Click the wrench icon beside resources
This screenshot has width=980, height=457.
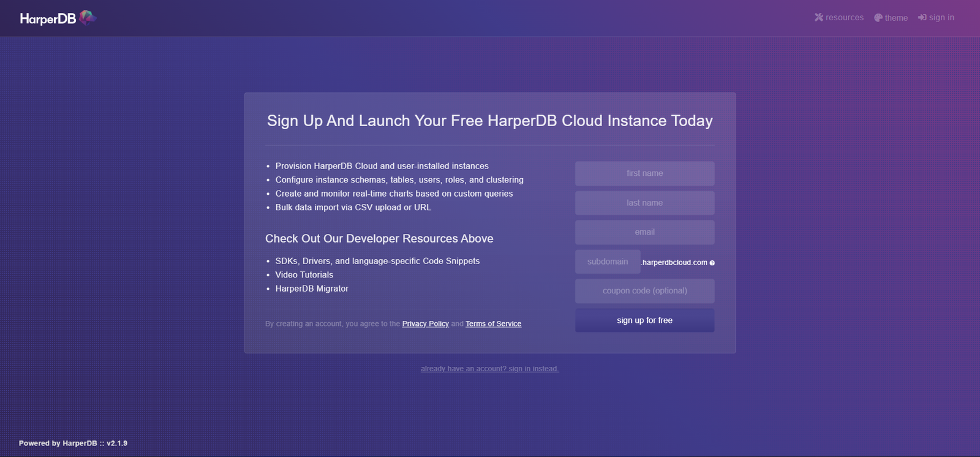(818, 18)
